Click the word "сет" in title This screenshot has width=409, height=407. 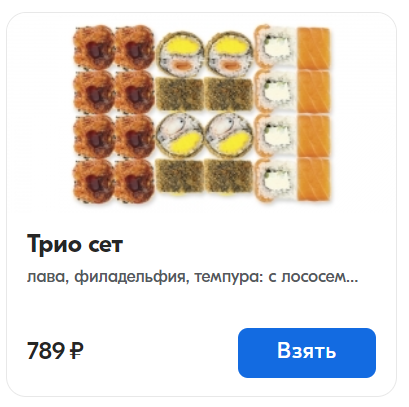[106, 246]
